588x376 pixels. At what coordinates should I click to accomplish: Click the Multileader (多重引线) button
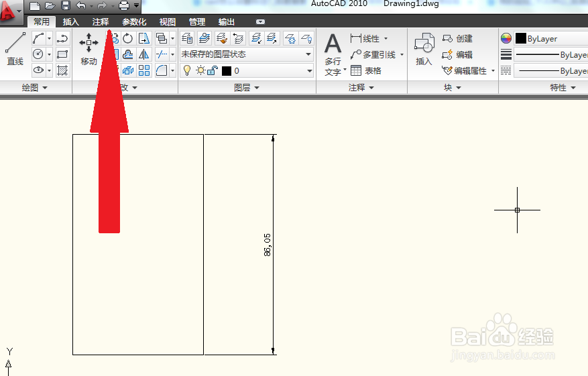pos(373,55)
